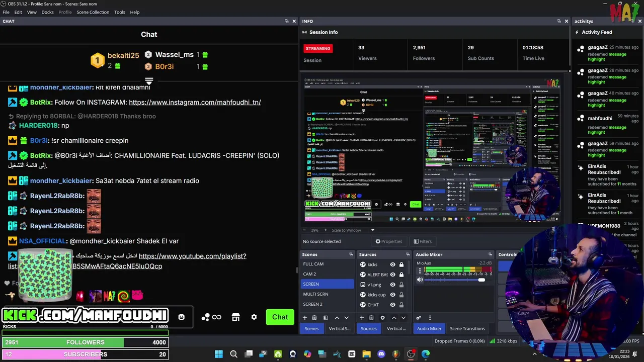The image size is (644, 362).
Task: Pop out the Sources dock
Action: click(408, 254)
